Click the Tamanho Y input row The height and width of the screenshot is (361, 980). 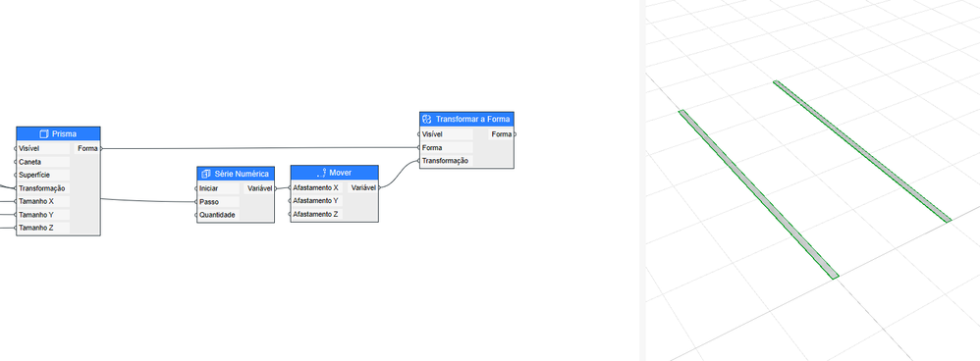coord(43,215)
